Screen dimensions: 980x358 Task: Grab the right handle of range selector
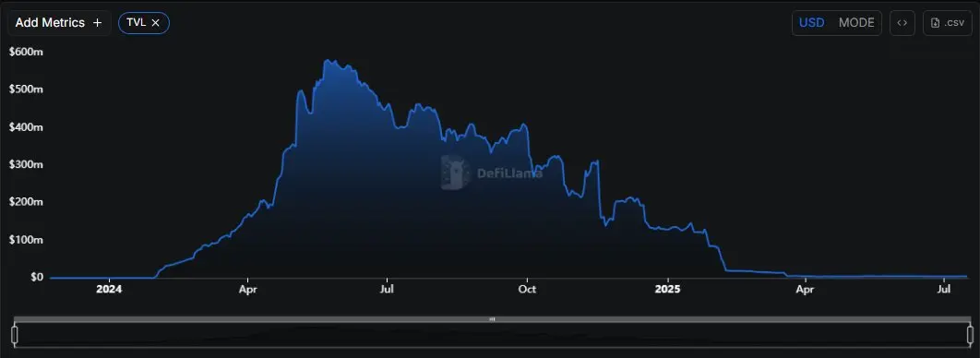coord(970,335)
